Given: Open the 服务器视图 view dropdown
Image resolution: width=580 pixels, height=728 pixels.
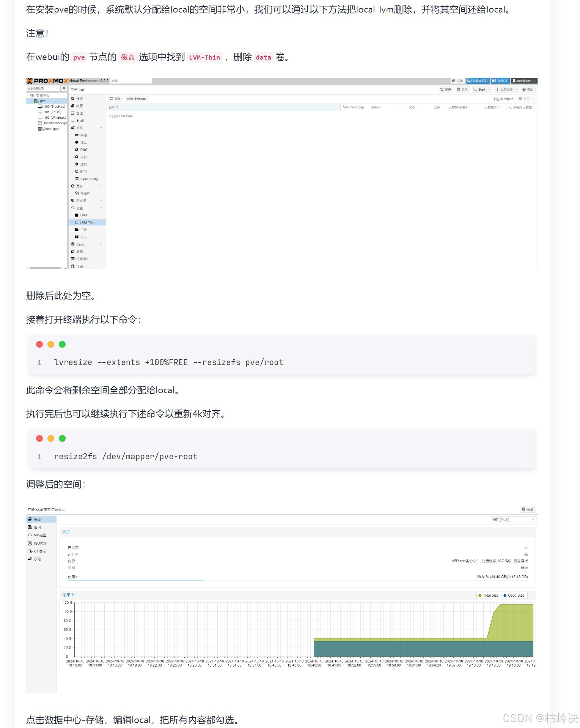Looking at the screenshot, I should 43,88.
